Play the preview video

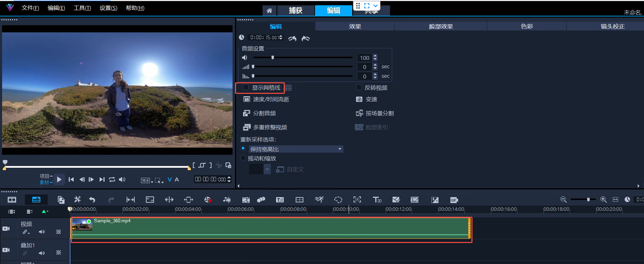(59, 179)
